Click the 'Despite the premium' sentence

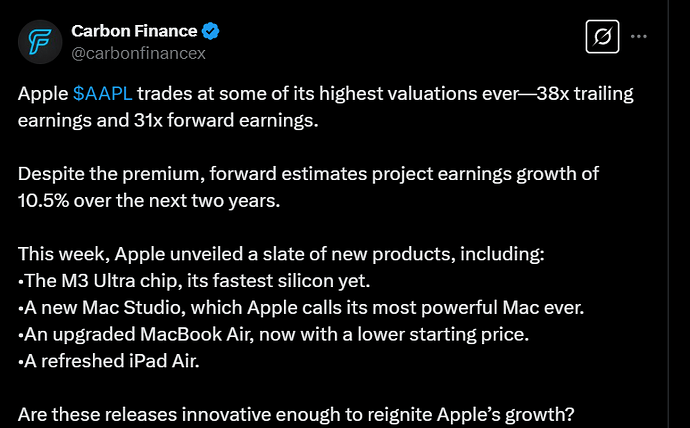pyautogui.click(x=308, y=187)
